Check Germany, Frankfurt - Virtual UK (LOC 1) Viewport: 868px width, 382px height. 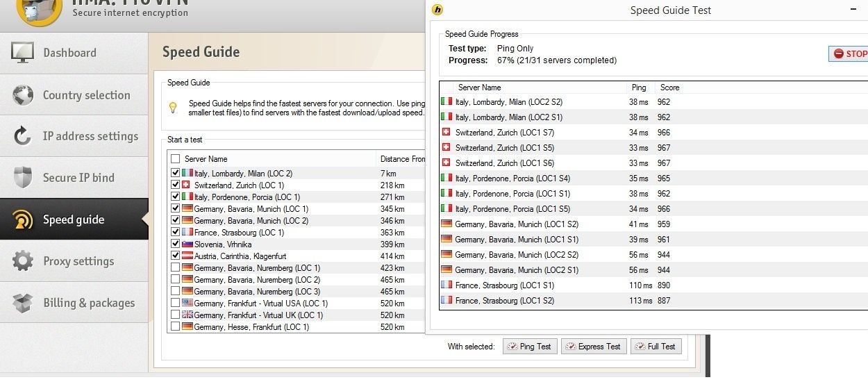tap(175, 315)
